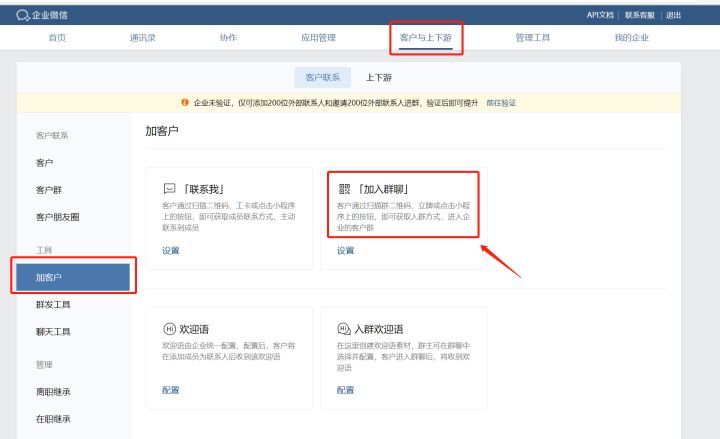Image resolution: width=720 pixels, height=439 pixels.
Task: Switch to the 通讯录 tab
Action: [142, 38]
